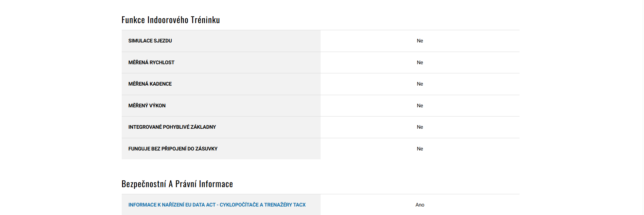Click the 'Bezpečnostní A Právní Informace' heading
The image size is (644, 215).
(177, 184)
